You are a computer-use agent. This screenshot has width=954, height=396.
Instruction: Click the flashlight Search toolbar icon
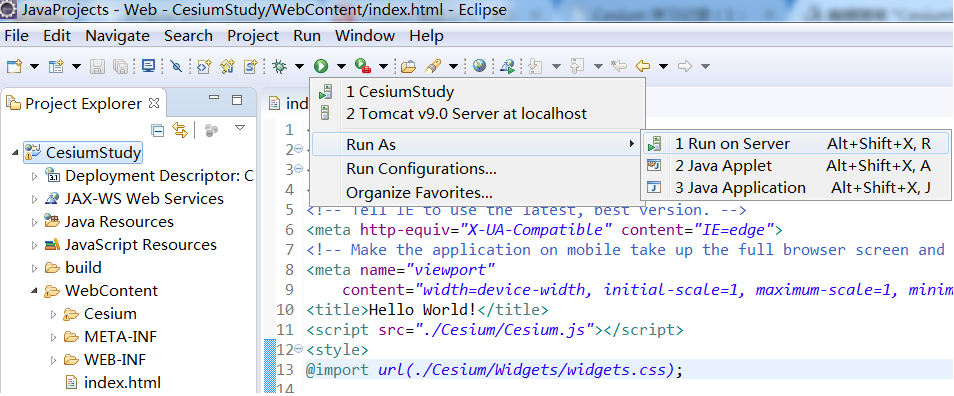[433, 66]
